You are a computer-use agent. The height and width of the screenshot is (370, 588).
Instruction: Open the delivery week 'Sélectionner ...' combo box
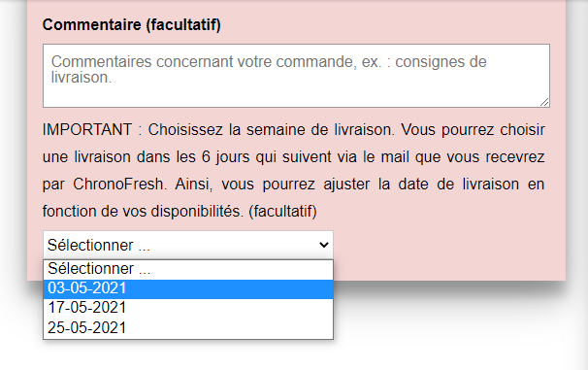coord(188,245)
